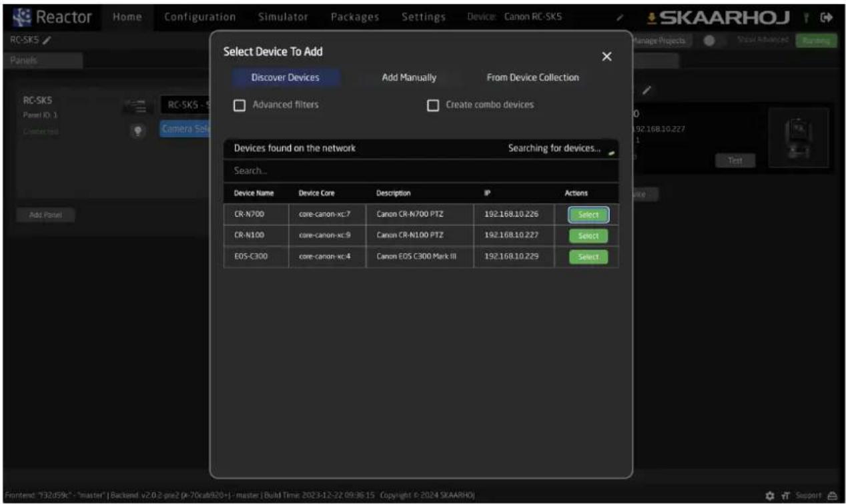
Task: Enable the Advanced filters checkbox
Action: point(239,105)
